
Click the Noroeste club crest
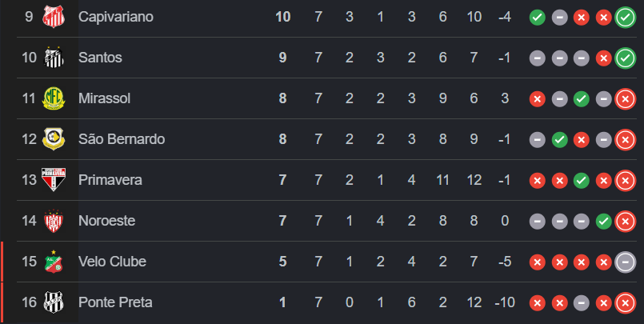[53, 221]
